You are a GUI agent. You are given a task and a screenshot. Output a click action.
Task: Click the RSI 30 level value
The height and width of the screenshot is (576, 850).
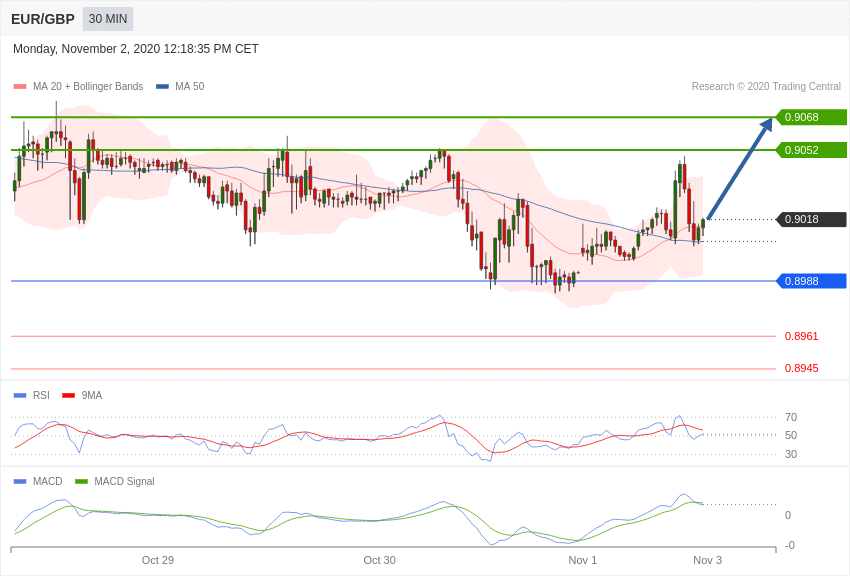tap(791, 454)
